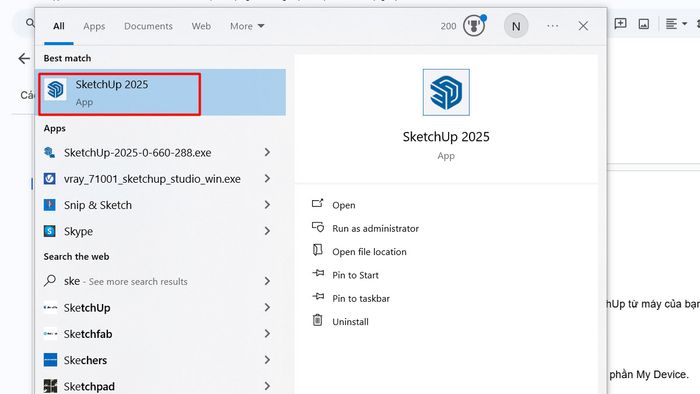Open the SketchUp 2025 best match result

point(160,92)
